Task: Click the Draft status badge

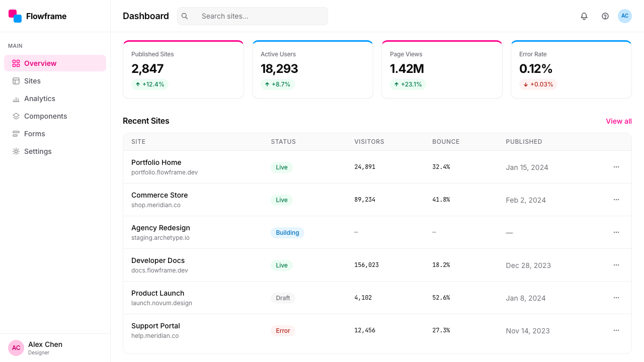Action: pyautogui.click(x=283, y=298)
